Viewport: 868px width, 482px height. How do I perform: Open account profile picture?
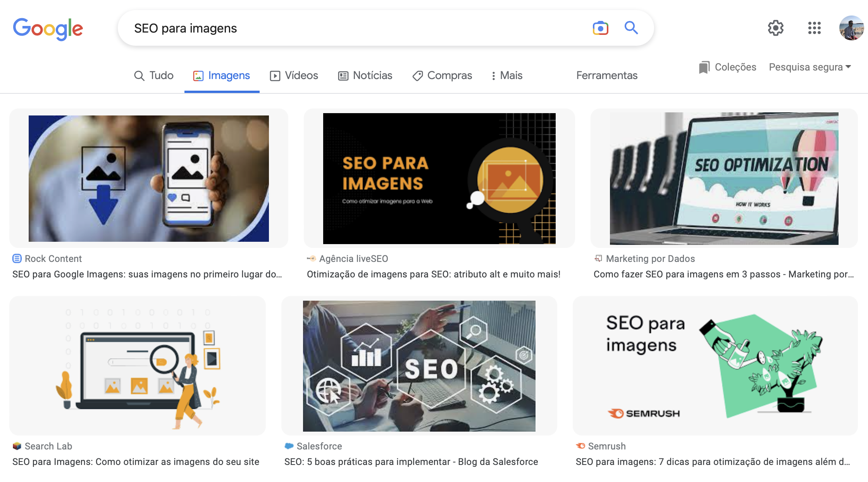(851, 28)
